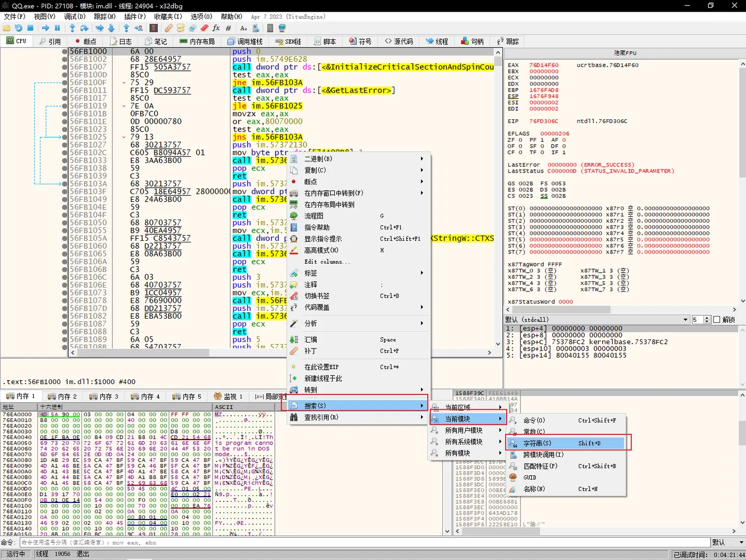The width and height of the screenshot is (746, 560).
Task: Choose 在此设置EIP from context menu
Action: coord(321,367)
